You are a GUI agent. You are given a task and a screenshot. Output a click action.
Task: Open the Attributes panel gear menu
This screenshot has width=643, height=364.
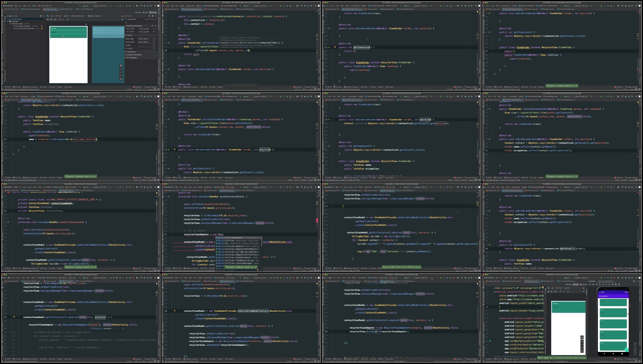pyautogui.click(x=153, y=16)
